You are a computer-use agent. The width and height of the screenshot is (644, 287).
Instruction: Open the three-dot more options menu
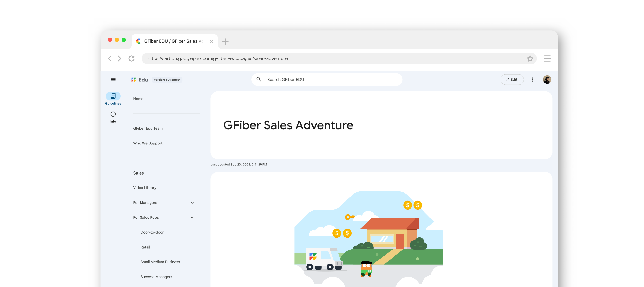(x=532, y=79)
